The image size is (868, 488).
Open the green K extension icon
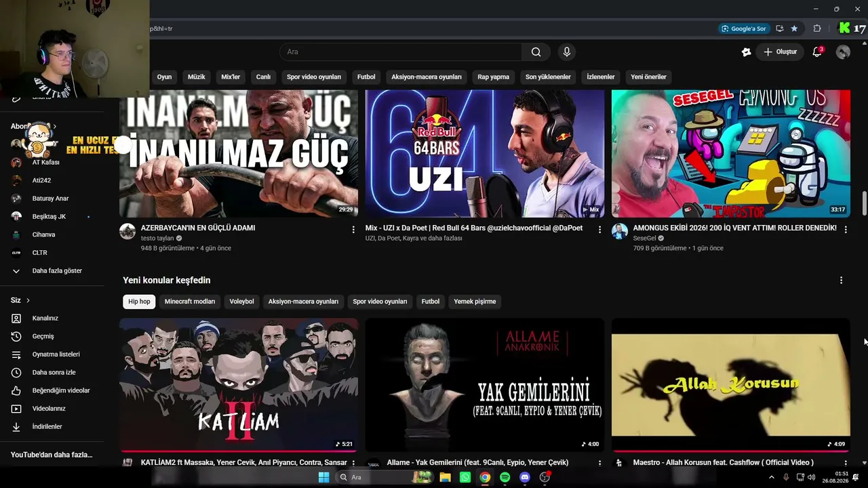pos(844,28)
